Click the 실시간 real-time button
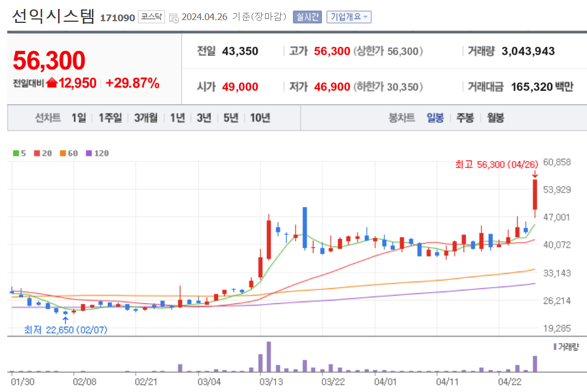Viewport: 587px width, 392px height. click(x=307, y=17)
